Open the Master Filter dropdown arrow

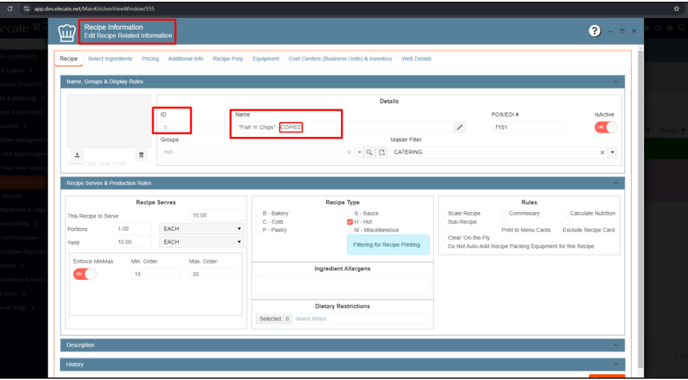(x=613, y=152)
